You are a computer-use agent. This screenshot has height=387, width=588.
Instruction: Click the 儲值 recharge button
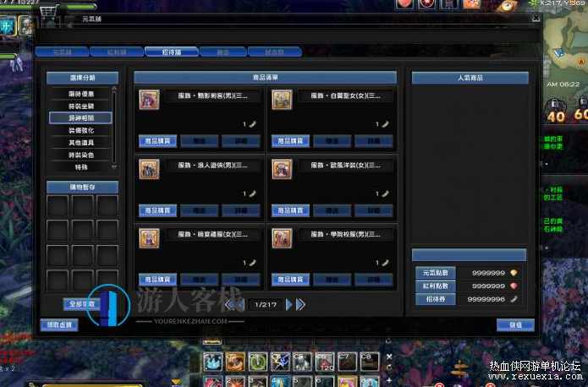click(514, 324)
